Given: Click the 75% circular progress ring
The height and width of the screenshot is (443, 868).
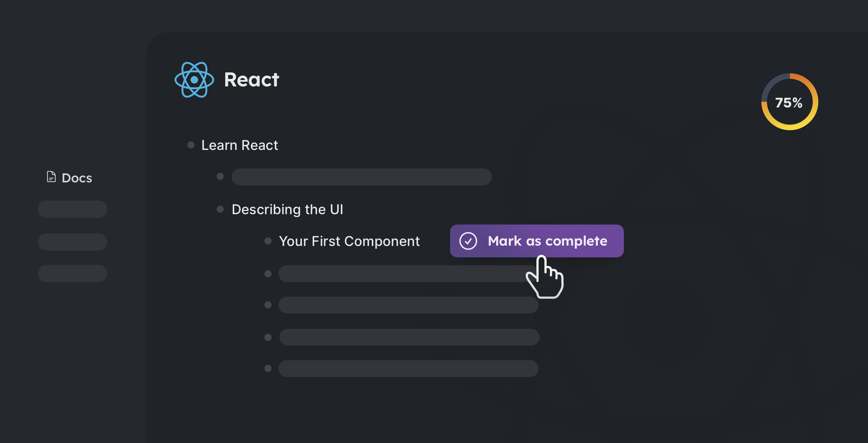Looking at the screenshot, I should (789, 102).
